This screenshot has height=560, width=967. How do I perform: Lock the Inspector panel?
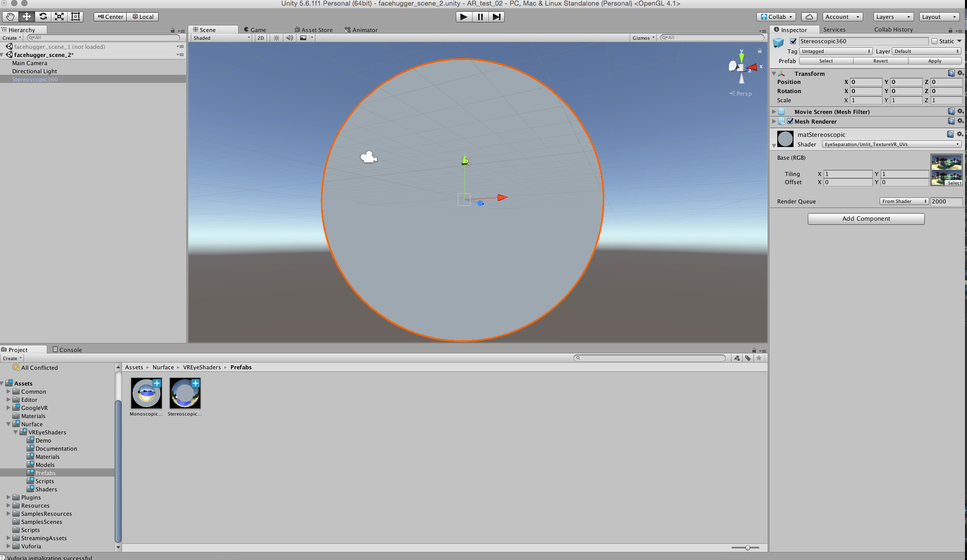(x=950, y=30)
